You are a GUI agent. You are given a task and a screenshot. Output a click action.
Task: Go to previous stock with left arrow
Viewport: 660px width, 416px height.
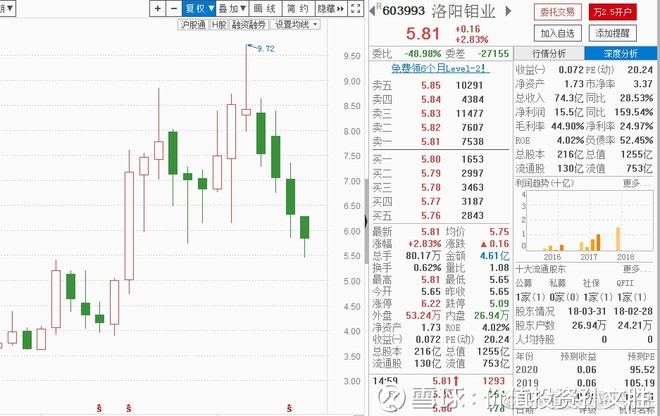[372, 11]
